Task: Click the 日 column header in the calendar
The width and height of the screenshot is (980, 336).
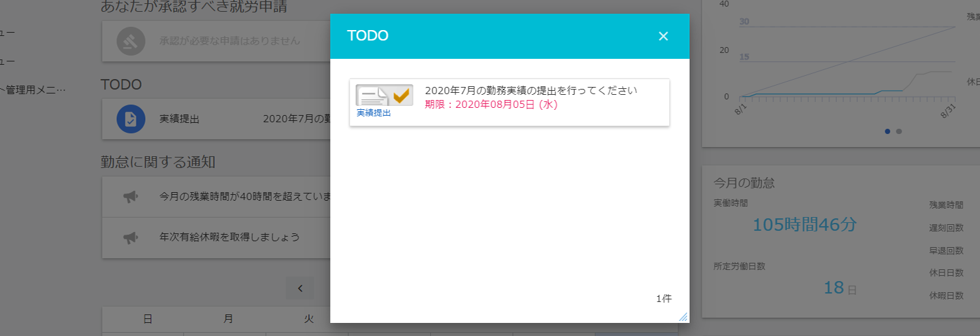Action: tap(148, 319)
